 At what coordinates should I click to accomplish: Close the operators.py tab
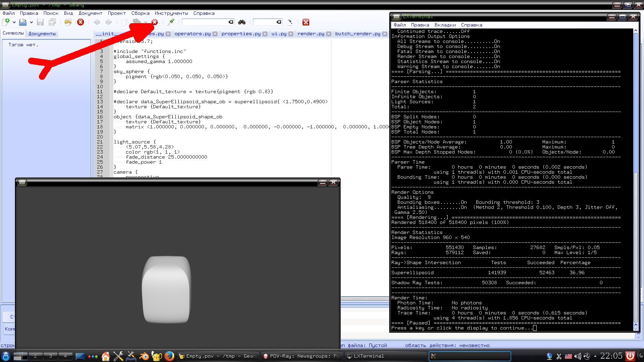215,34
